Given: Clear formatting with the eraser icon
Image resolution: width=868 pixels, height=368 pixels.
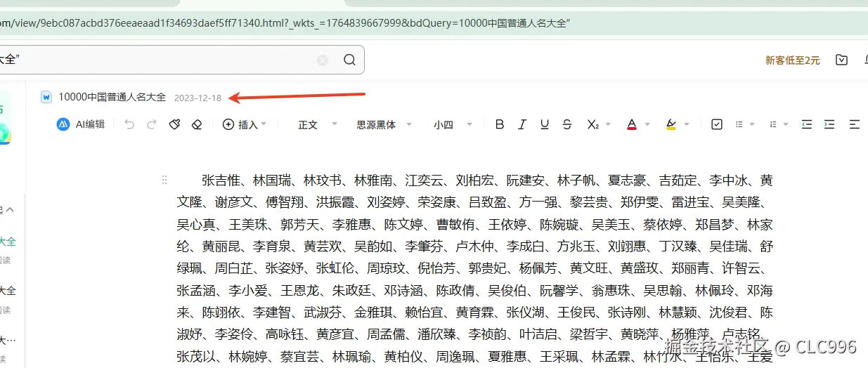Looking at the screenshot, I should (x=197, y=124).
